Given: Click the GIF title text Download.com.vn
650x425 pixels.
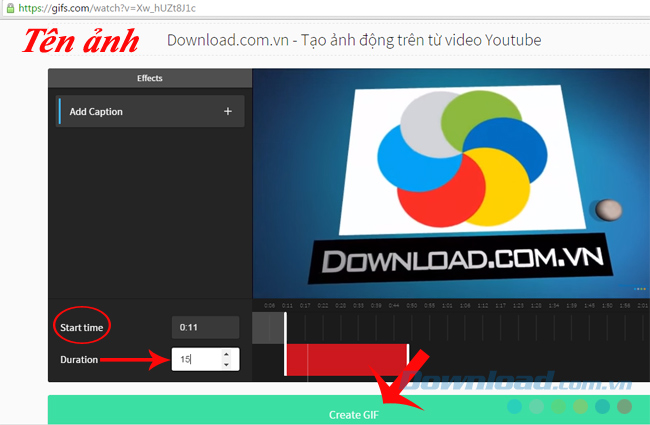Looking at the screenshot, I should (x=354, y=40).
